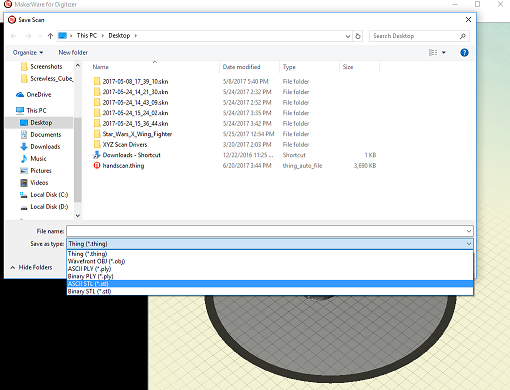Sort files by Size column

[348, 67]
